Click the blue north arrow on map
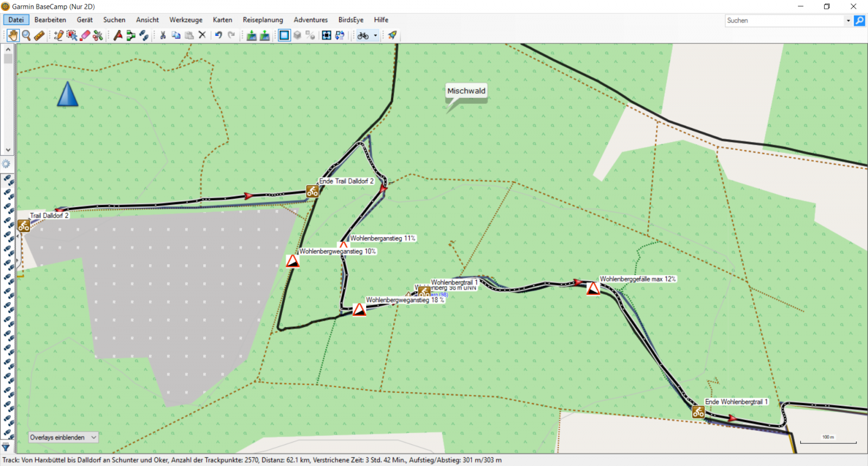The image size is (868, 466). (x=68, y=94)
